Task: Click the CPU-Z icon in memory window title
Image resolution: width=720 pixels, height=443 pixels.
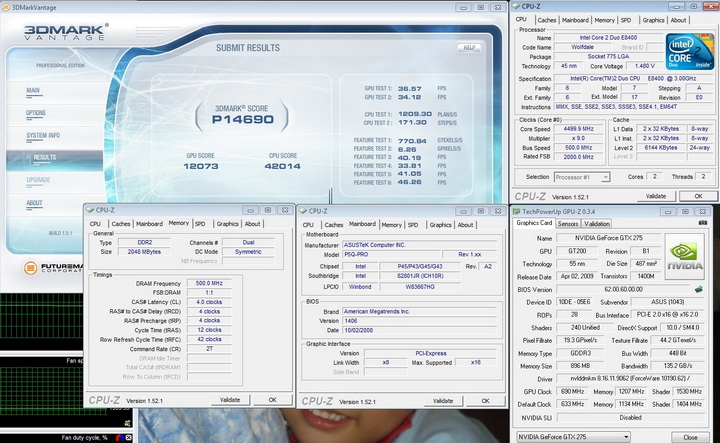Action: click(90, 210)
